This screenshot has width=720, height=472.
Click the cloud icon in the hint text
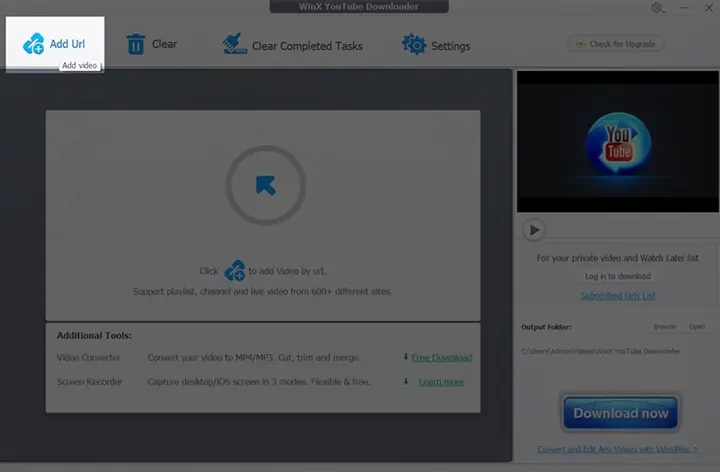click(235, 270)
